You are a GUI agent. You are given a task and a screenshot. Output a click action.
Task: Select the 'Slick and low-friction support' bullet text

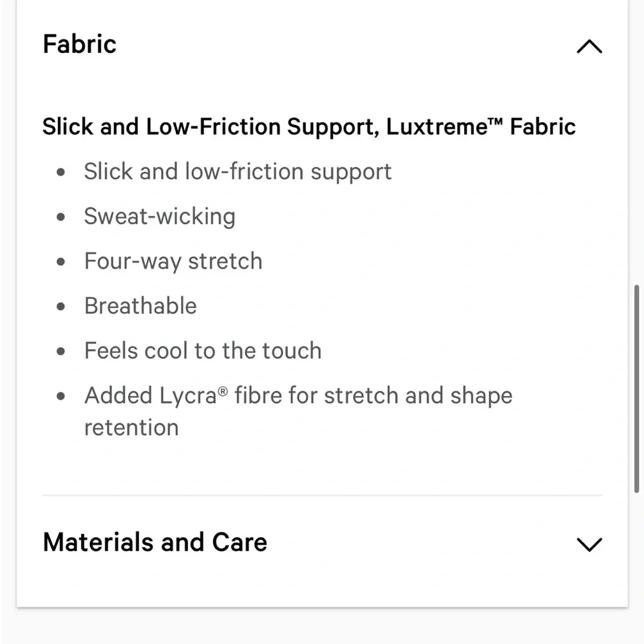[x=238, y=171]
